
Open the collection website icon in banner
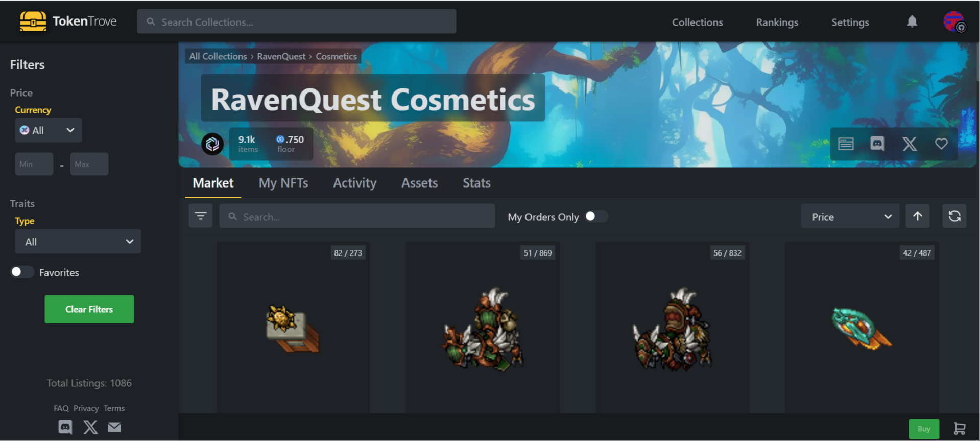[846, 144]
